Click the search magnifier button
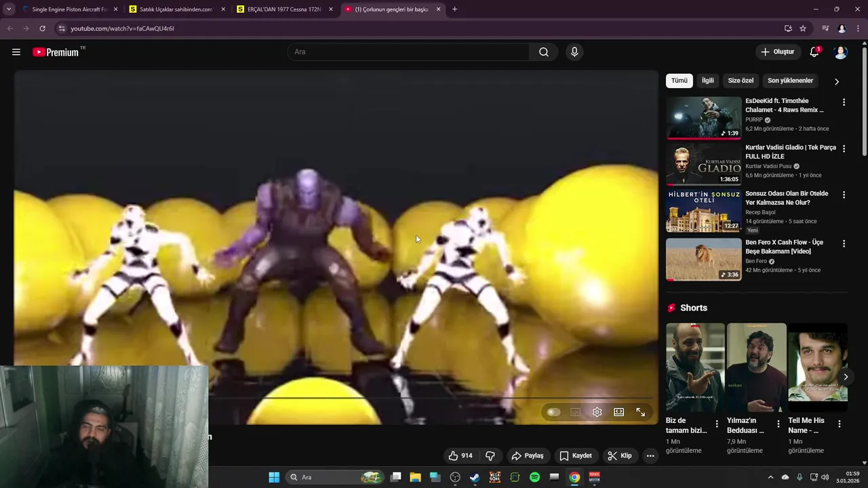 [x=543, y=52]
